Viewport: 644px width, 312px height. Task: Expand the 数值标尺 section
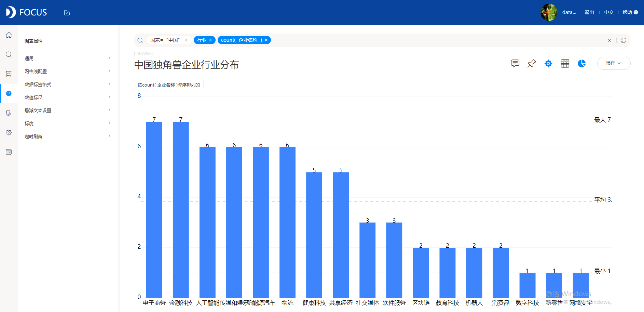tap(68, 97)
